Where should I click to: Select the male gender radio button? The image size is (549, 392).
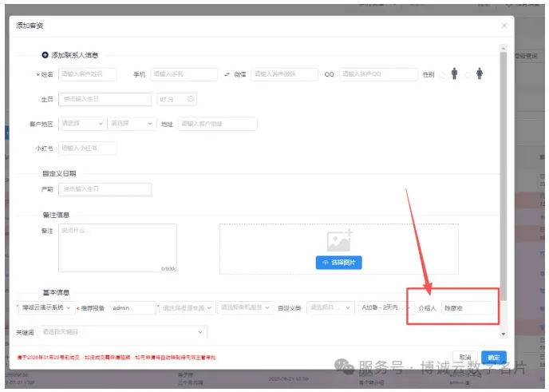(x=442, y=75)
